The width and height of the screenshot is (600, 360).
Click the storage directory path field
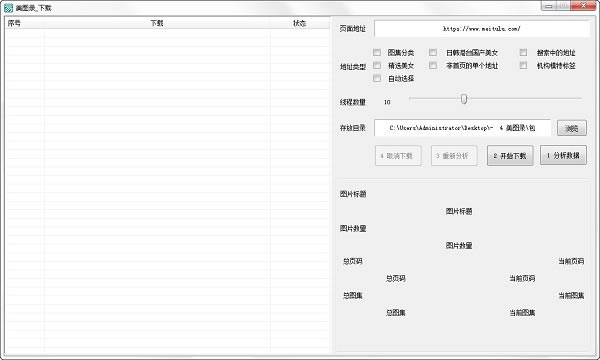462,128
